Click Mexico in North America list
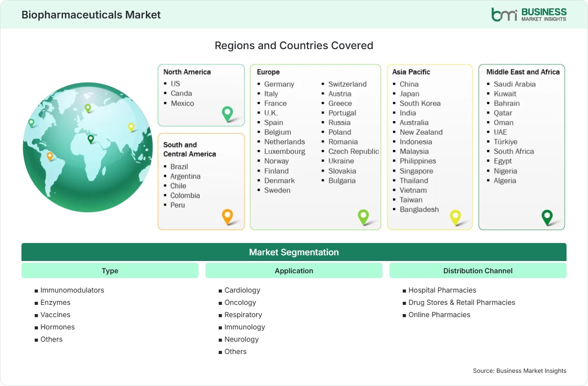 (x=182, y=103)
